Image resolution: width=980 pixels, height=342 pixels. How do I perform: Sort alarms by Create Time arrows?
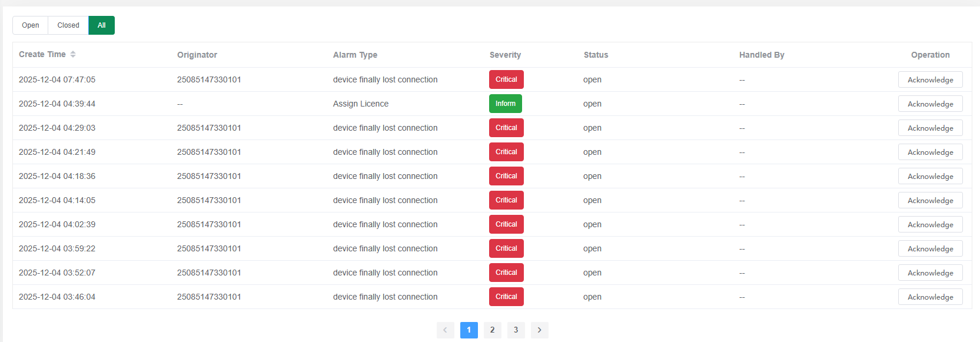(73, 54)
